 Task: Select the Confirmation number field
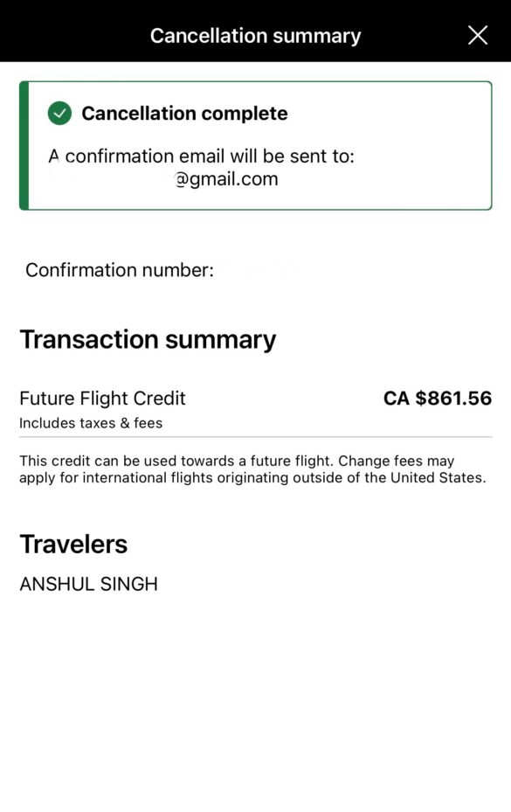click(x=119, y=270)
